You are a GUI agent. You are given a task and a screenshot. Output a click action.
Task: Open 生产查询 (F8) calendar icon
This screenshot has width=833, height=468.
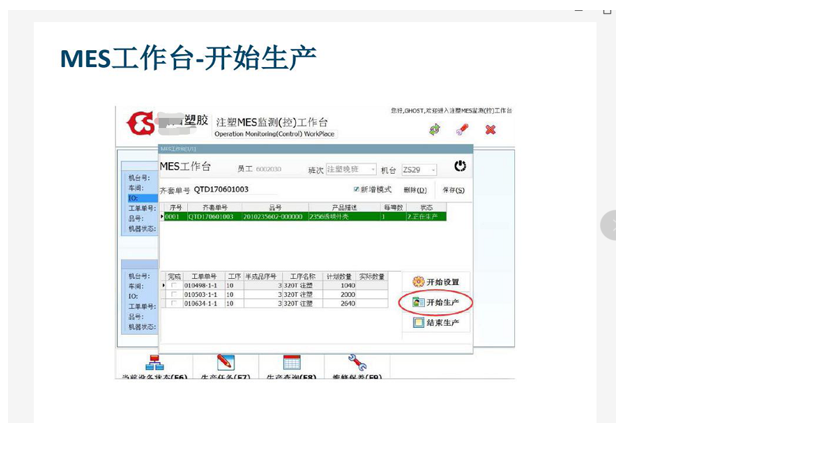[291, 362]
